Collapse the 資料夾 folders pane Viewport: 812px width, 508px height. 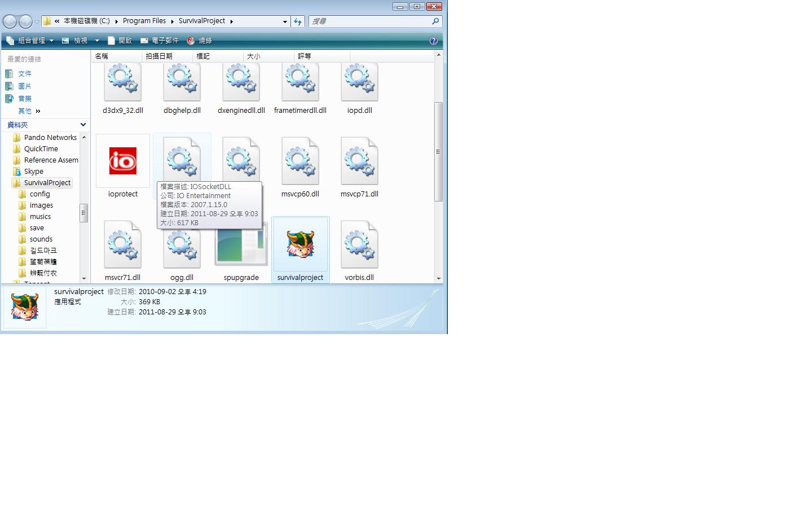[83, 125]
